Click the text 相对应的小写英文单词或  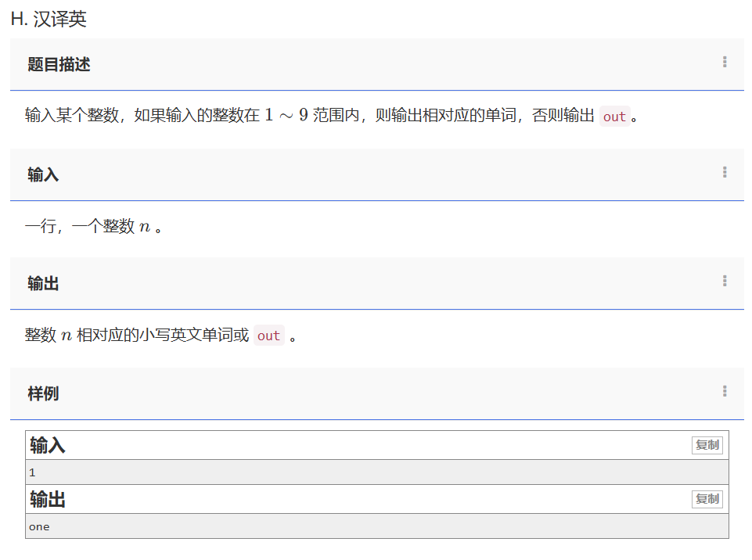coord(162,336)
